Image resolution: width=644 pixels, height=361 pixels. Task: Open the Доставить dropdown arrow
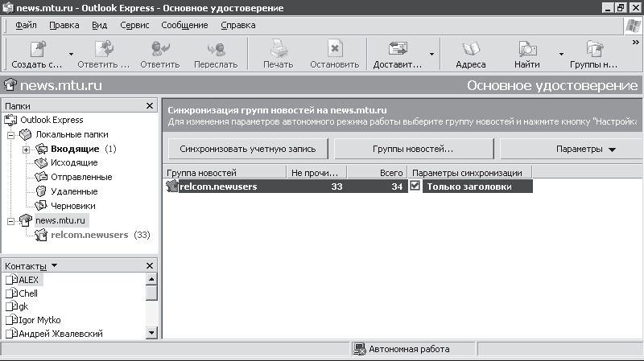click(x=431, y=54)
